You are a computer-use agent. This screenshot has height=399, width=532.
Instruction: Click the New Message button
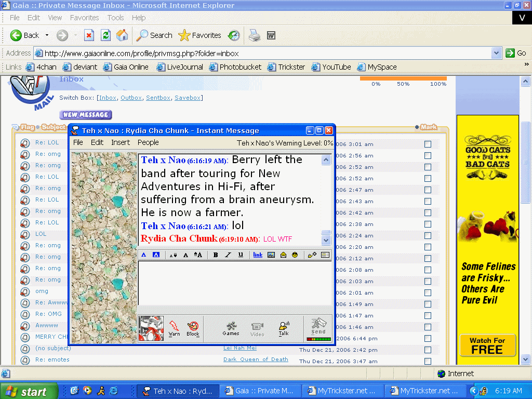tap(86, 115)
